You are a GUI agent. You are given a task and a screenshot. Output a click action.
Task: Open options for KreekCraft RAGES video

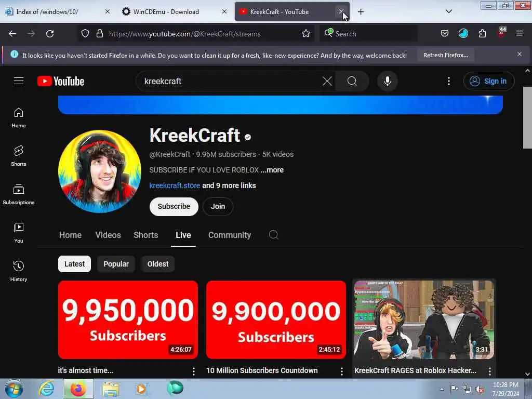(489, 371)
